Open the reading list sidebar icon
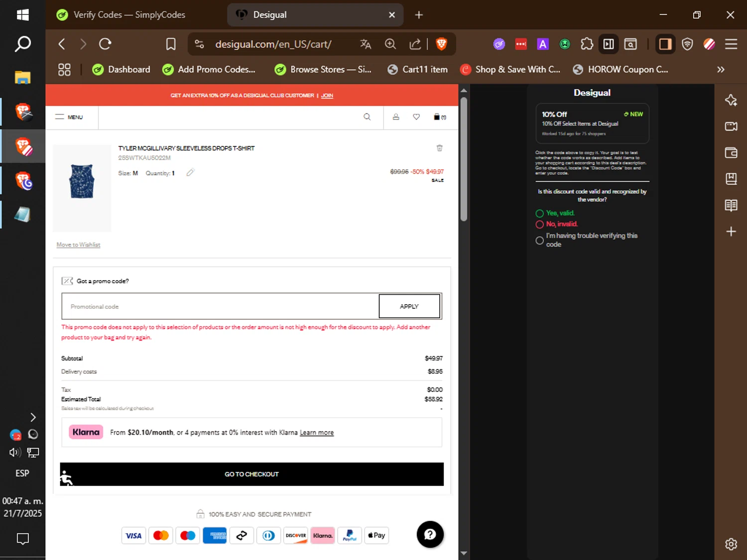This screenshot has width=747, height=560. click(x=731, y=205)
